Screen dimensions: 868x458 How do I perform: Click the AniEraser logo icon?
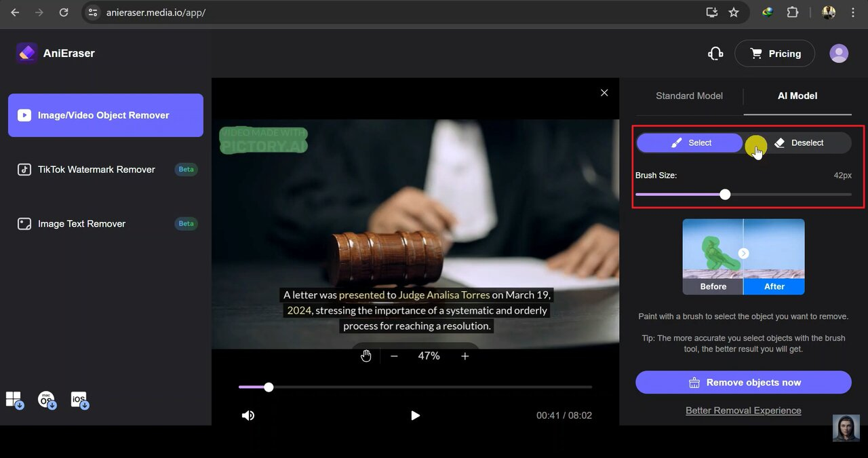[x=26, y=53]
